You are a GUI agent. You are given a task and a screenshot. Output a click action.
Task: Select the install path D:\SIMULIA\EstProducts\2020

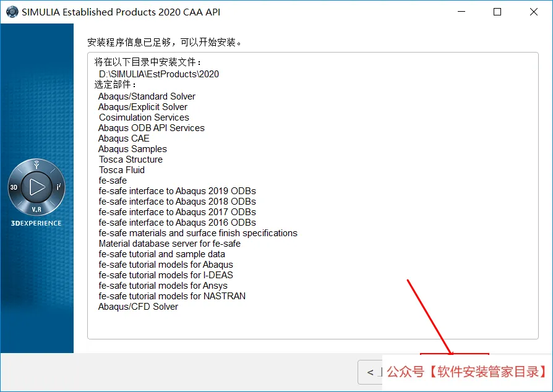tap(159, 74)
